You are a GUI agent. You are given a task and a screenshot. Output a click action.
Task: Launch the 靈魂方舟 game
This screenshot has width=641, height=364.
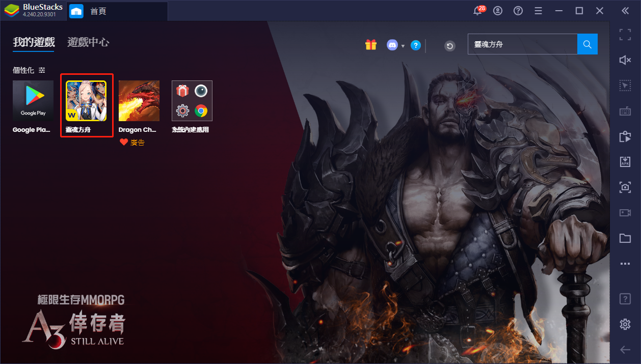[86, 101]
